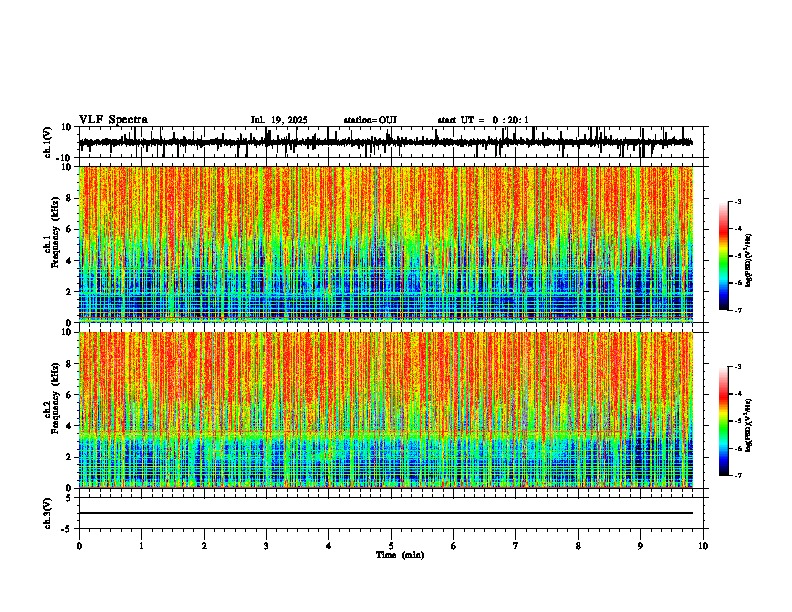792x612 pixels.
Task: Click the "4" kHz tick of ch.1 spectrogram
Action: coord(69,261)
